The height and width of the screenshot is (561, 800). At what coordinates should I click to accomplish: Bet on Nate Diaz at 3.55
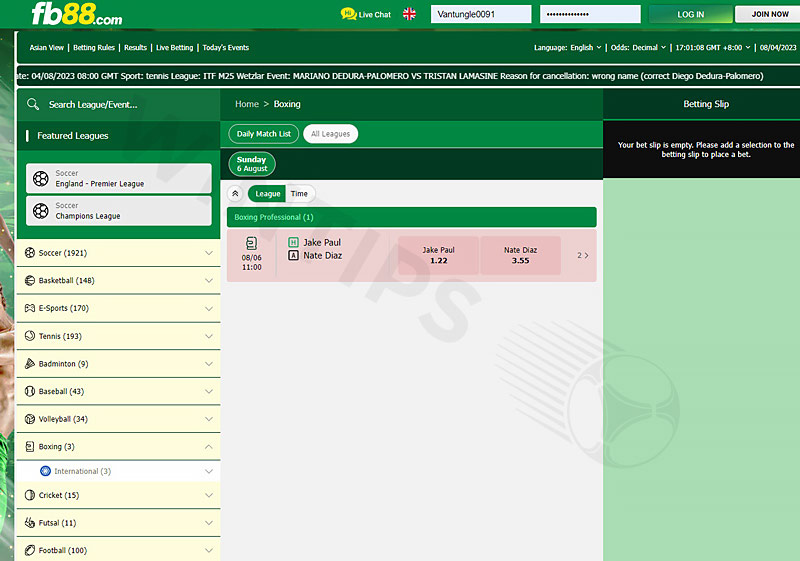(x=520, y=255)
